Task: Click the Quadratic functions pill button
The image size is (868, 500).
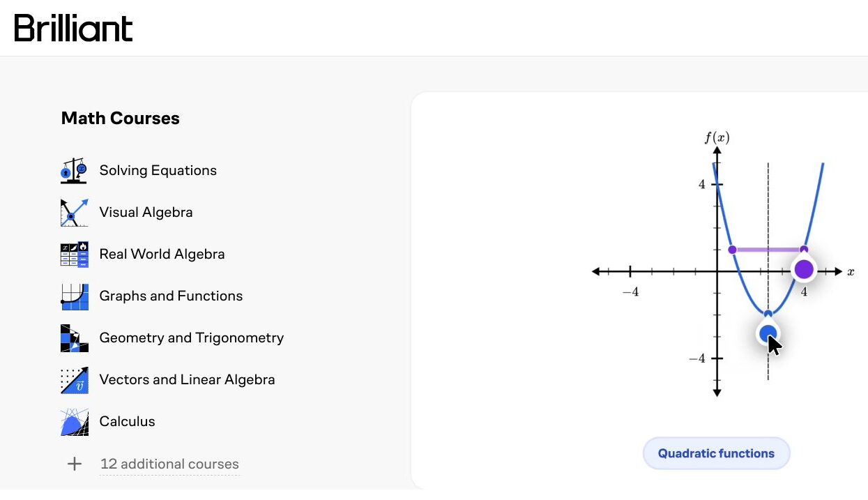Action: [x=716, y=453]
